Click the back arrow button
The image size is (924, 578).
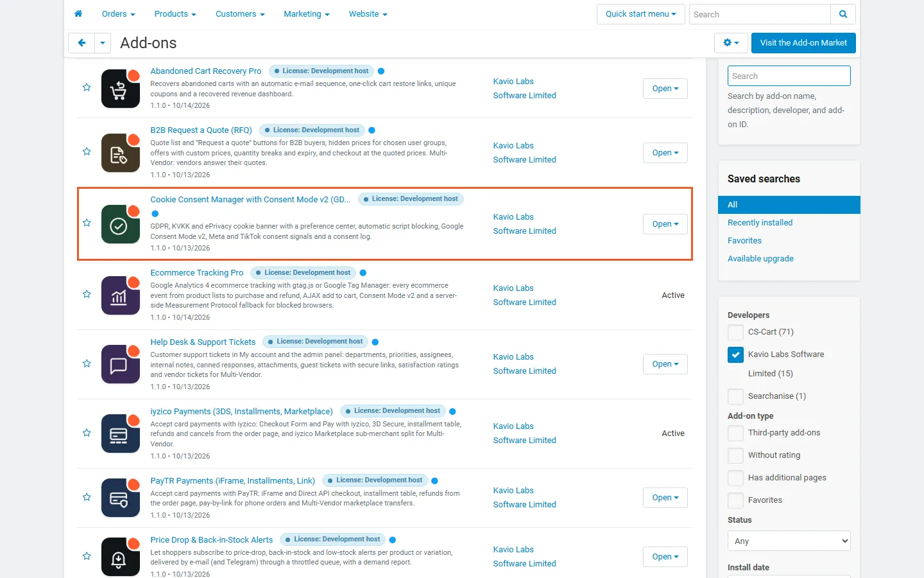(x=81, y=43)
